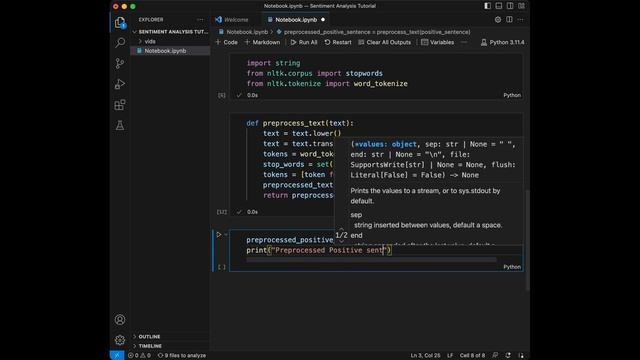Expand the TIMELINE section
640x360 pixels.
(x=170, y=346)
